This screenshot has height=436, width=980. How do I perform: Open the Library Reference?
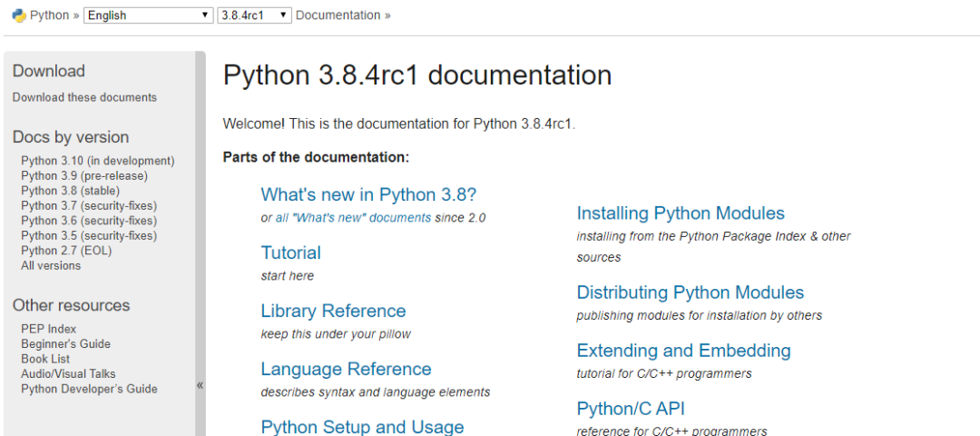333,311
